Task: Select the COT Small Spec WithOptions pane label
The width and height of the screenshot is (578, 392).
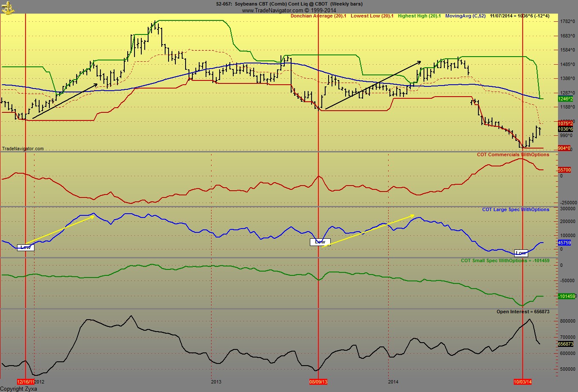Action: click(x=505, y=260)
